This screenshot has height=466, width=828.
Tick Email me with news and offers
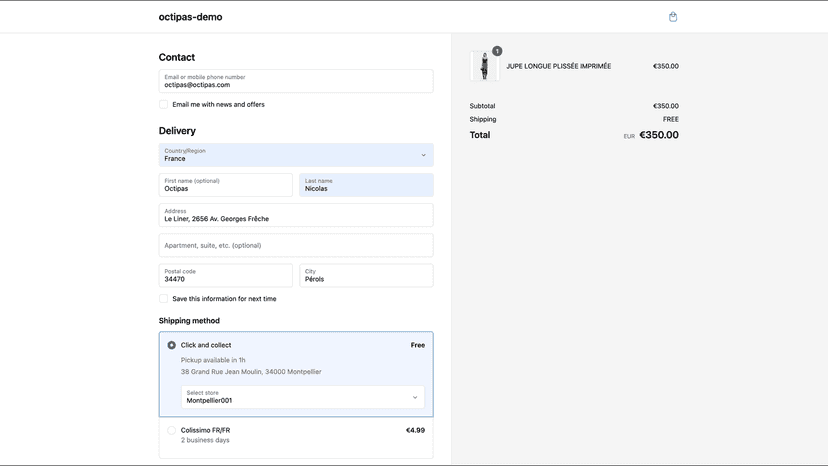(164, 105)
